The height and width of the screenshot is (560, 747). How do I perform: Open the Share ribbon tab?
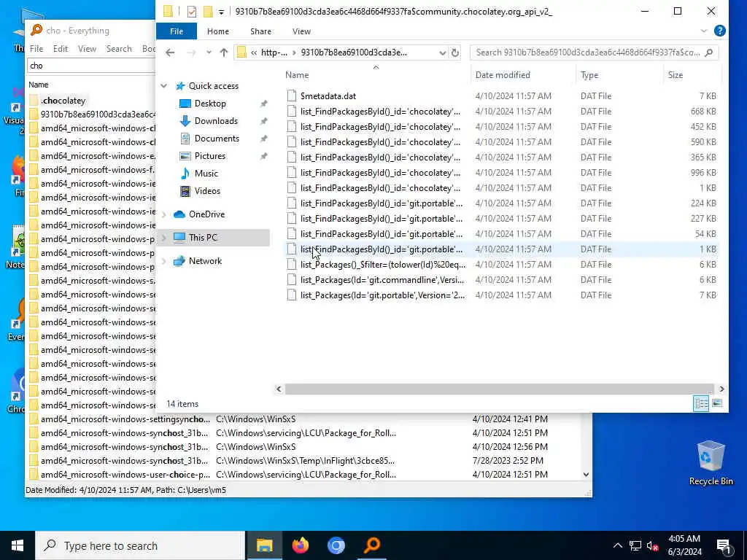(x=260, y=31)
